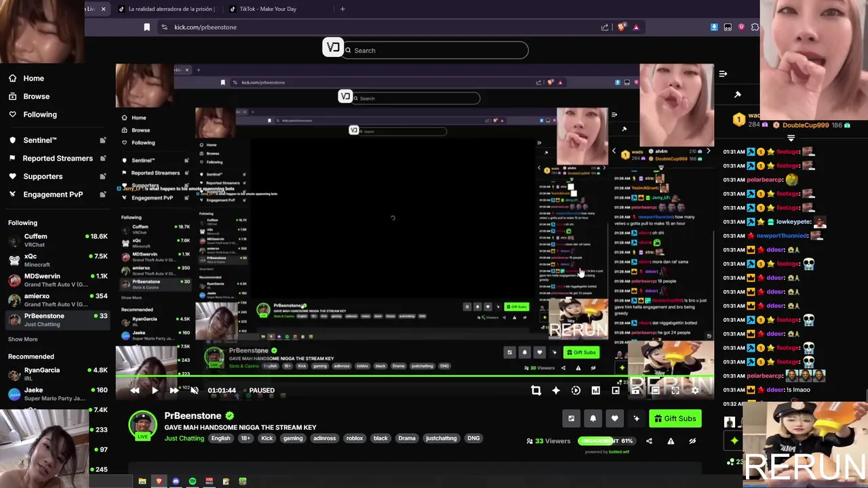This screenshot has width=868, height=488.
Task: Click the Kick search field
Action: (x=435, y=50)
